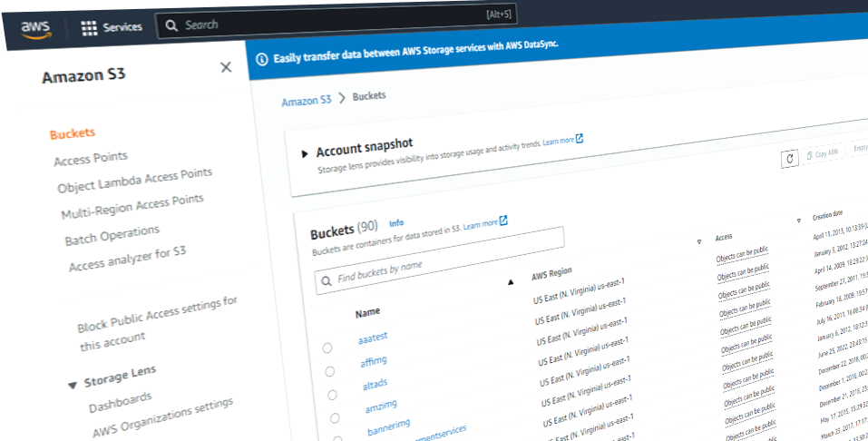Click the refresh button above the buckets table

click(789, 159)
